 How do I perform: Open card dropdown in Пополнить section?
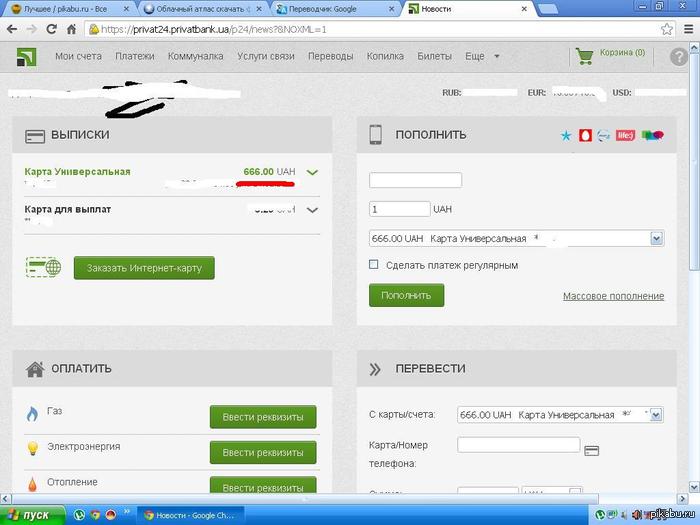click(656, 239)
